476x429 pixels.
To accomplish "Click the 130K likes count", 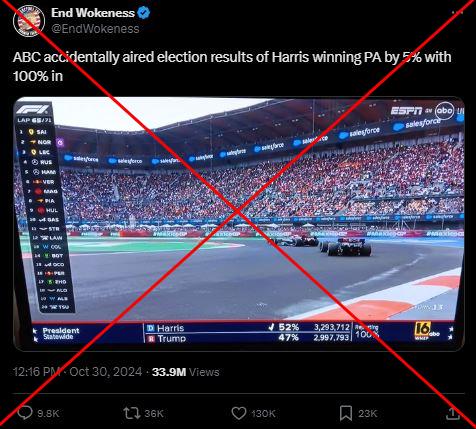I will (263, 413).
